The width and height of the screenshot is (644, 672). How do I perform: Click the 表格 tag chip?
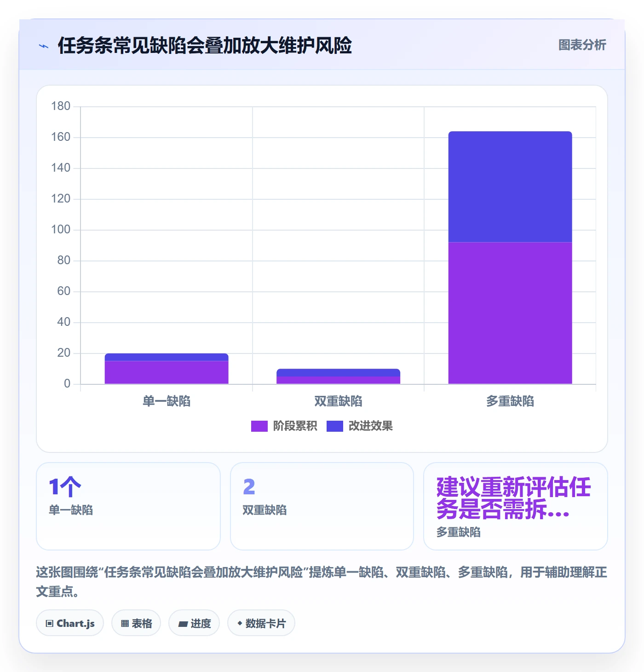click(x=136, y=623)
